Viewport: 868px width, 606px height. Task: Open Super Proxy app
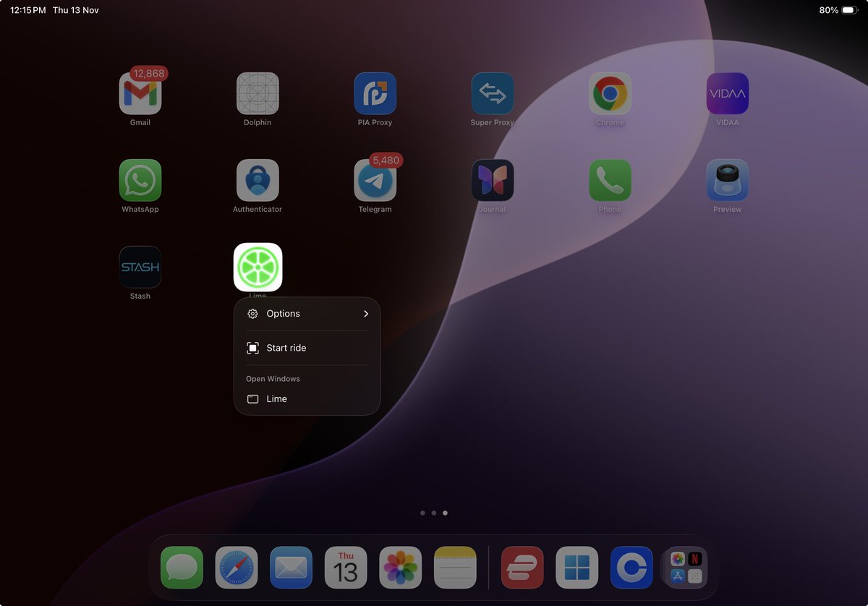pos(493,93)
